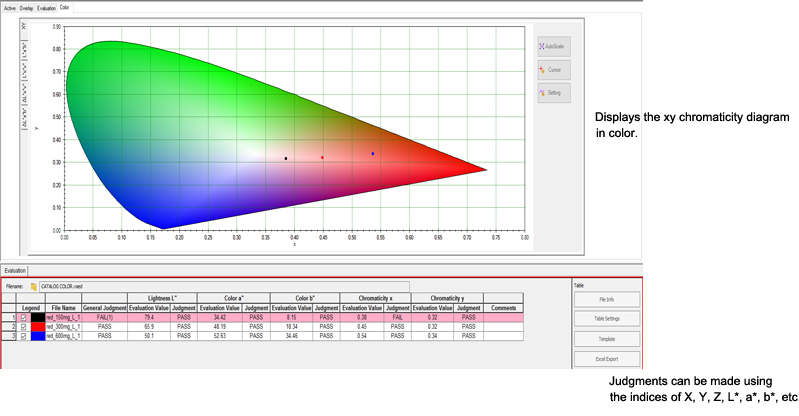The image size is (799, 416).
Task: Toggle legend checkbox for red_300mg_L_1
Action: [x=24, y=326]
